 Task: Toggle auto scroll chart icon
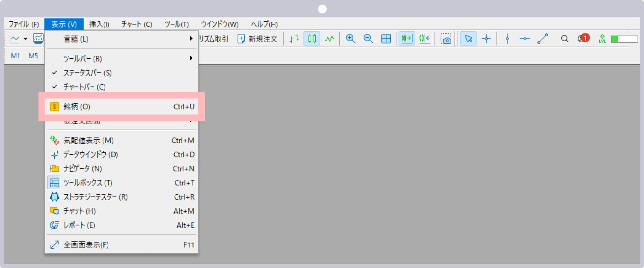(407, 39)
